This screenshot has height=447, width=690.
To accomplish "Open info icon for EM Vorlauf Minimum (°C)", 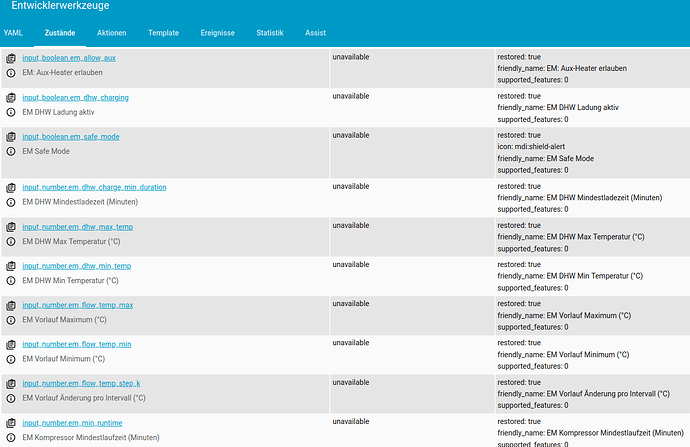I will pyautogui.click(x=11, y=358).
